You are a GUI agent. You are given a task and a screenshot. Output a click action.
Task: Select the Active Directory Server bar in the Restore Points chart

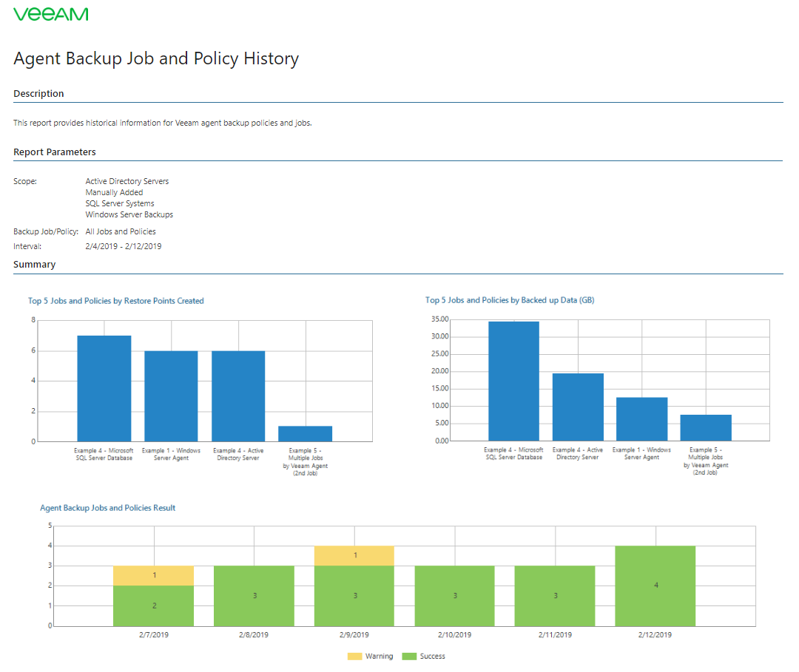pyautogui.click(x=238, y=396)
